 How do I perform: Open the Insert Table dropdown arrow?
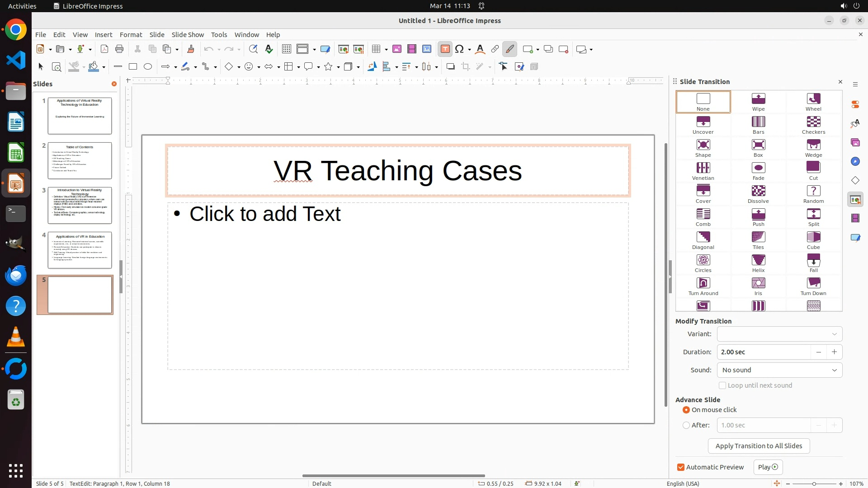(386, 49)
